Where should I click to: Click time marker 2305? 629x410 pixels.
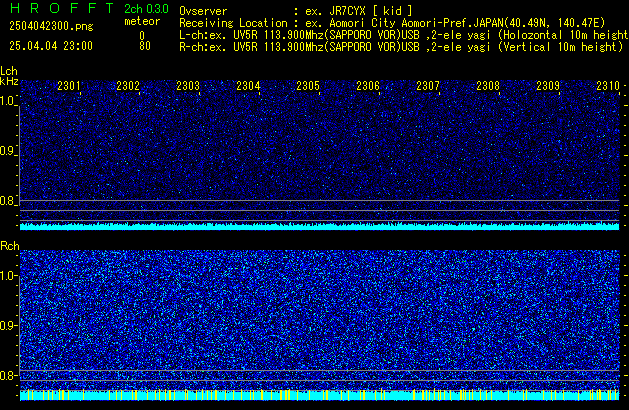pyautogui.click(x=308, y=86)
